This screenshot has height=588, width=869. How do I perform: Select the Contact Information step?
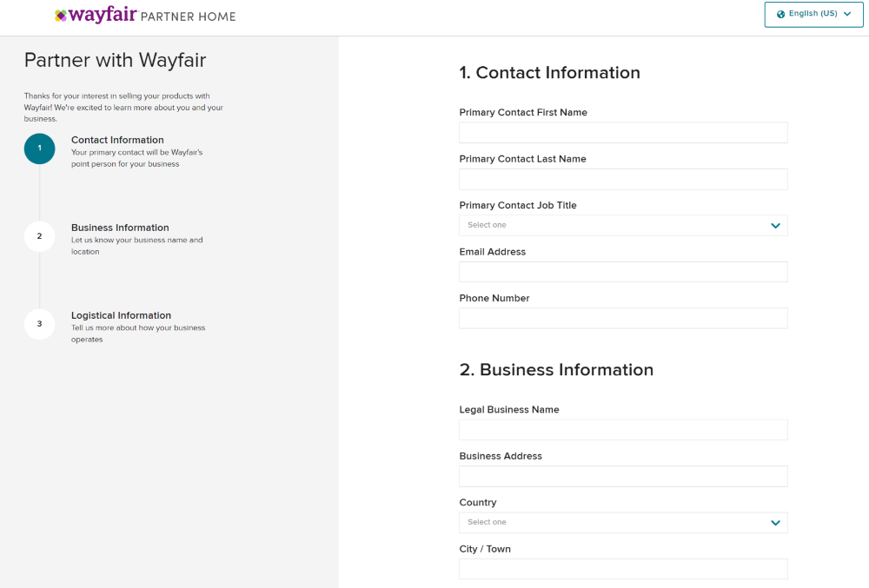click(x=117, y=139)
